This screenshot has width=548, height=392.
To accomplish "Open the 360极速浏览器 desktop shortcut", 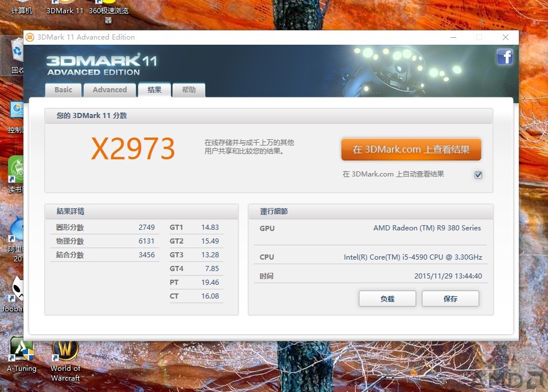I will 109,12.
